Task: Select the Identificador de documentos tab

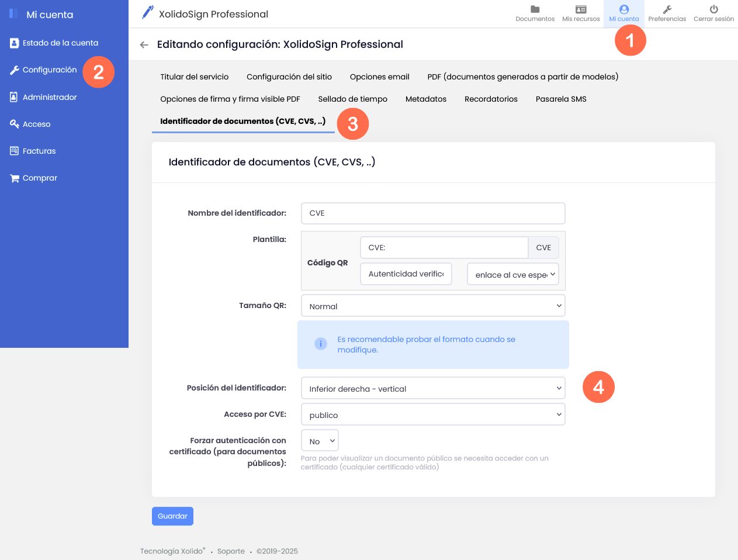Action: coord(243,122)
